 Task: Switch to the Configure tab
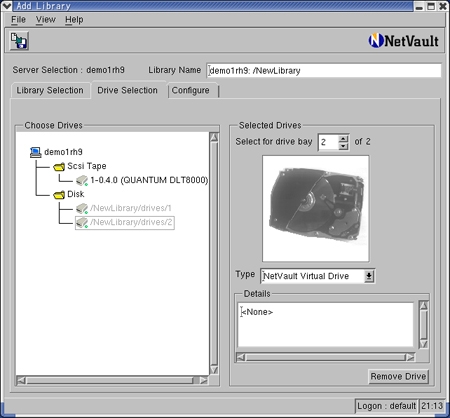coord(191,90)
